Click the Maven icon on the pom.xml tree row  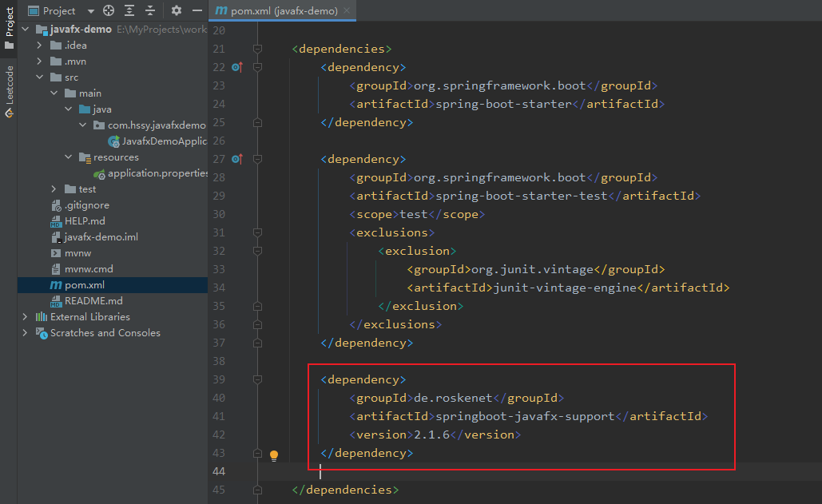(x=56, y=285)
